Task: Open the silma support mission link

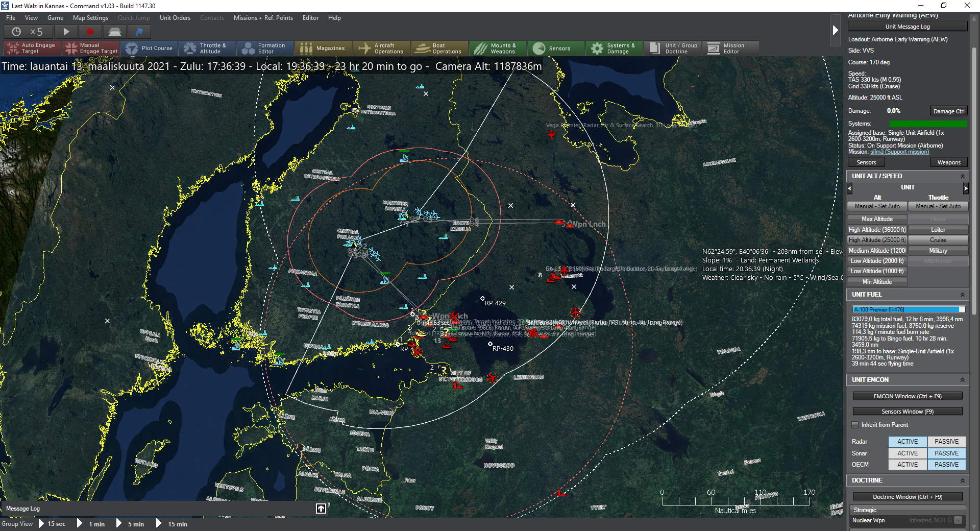Action: (x=899, y=152)
